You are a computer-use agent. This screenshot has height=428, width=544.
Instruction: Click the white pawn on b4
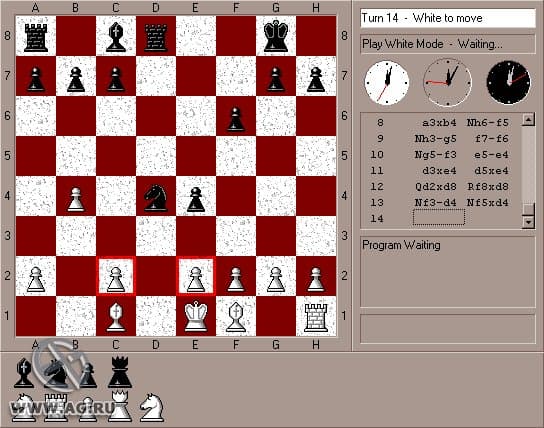[x=76, y=199]
